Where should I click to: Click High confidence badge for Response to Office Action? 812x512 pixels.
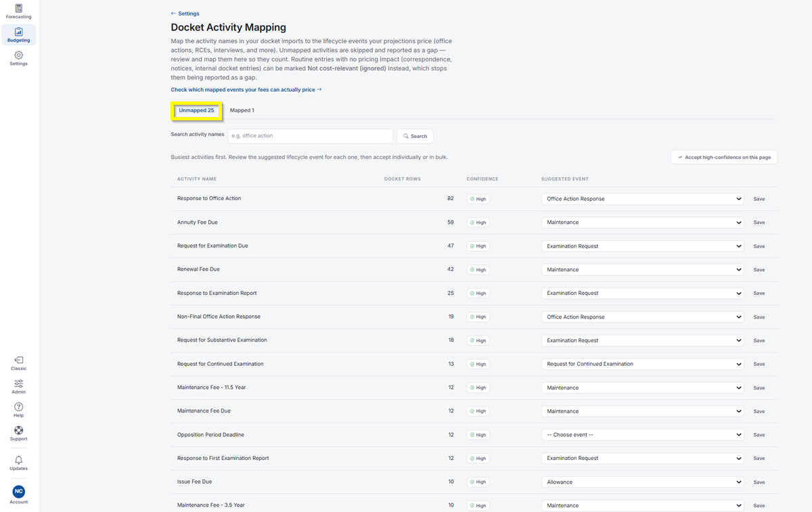coord(478,199)
